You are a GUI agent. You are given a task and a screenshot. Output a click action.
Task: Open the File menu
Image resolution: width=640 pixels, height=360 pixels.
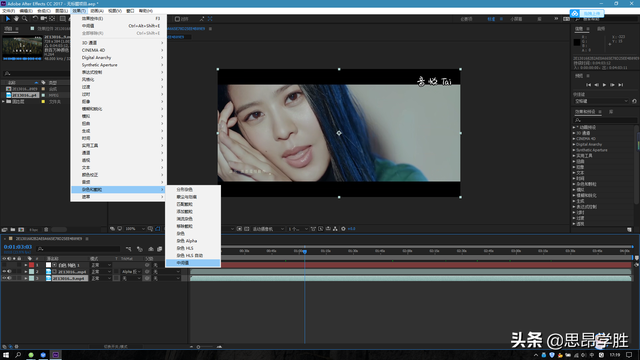pos(8,11)
